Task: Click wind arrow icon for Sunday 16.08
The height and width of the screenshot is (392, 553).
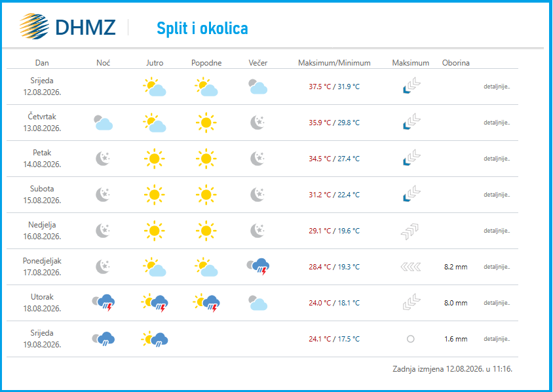Action: point(410,231)
